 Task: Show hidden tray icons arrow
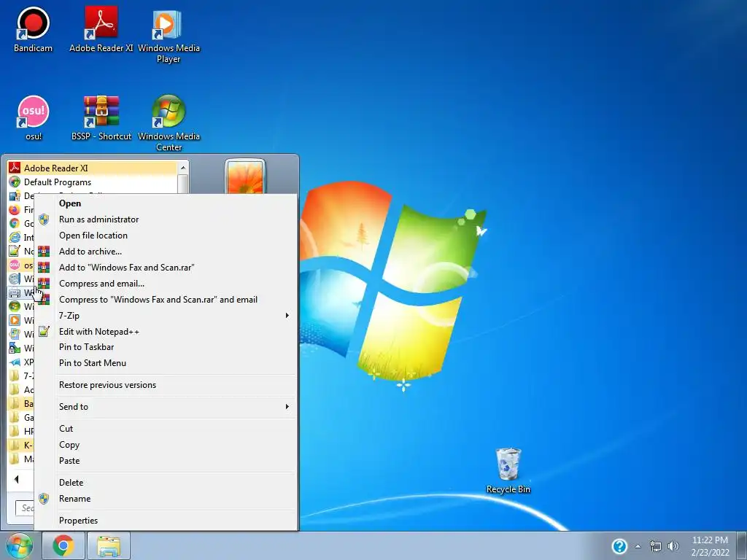click(638, 546)
